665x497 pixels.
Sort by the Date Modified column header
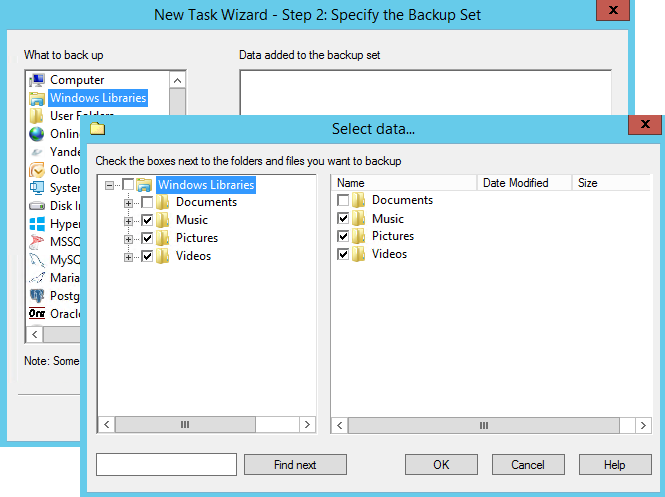point(525,183)
